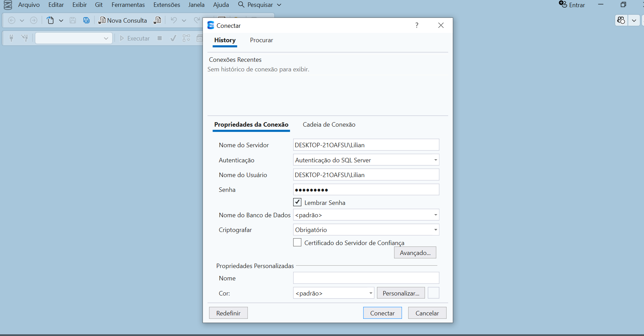Click the database query icon after Nova Consulta
The height and width of the screenshot is (336, 644).
pos(157,20)
